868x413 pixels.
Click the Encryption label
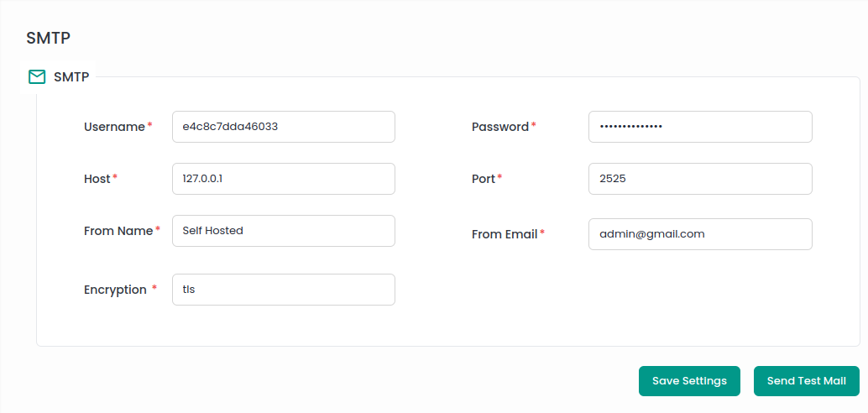tap(115, 290)
